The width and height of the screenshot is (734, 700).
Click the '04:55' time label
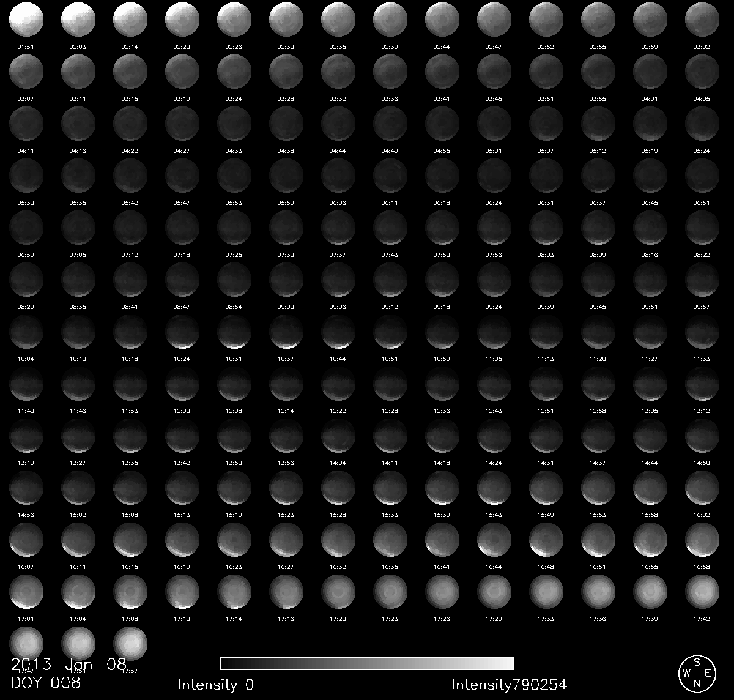pyautogui.click(x=442, y=151)
